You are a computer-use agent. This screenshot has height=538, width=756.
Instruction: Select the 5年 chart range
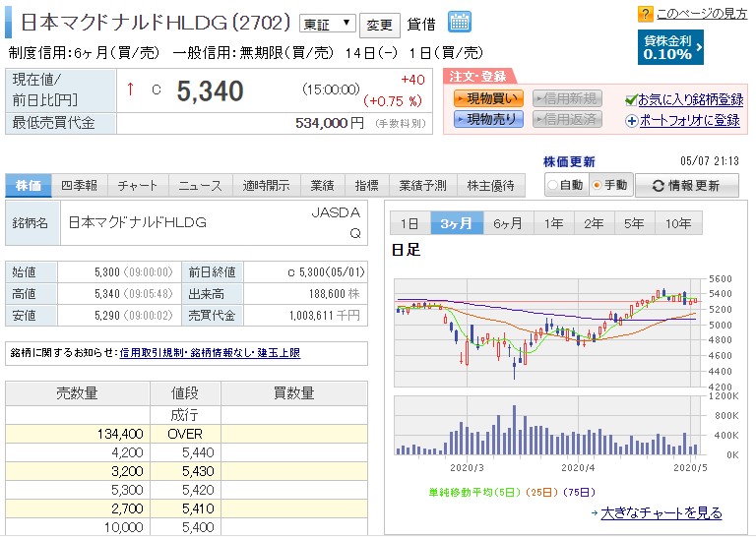(x=635, y=223)
